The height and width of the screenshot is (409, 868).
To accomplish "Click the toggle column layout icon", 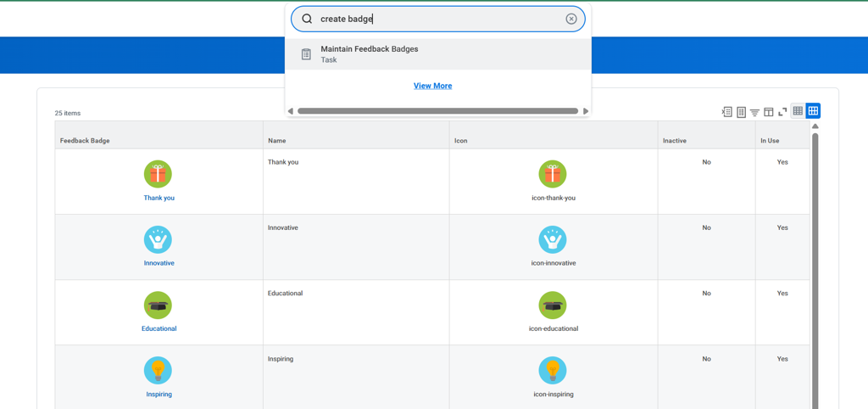I will 768,112.
